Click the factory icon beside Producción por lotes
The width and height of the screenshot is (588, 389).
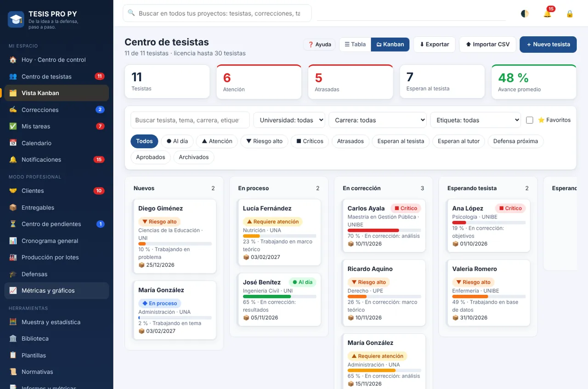13,257
